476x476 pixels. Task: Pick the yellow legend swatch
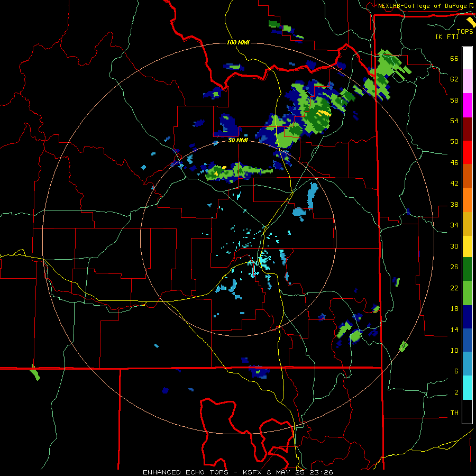pos(467,246)
